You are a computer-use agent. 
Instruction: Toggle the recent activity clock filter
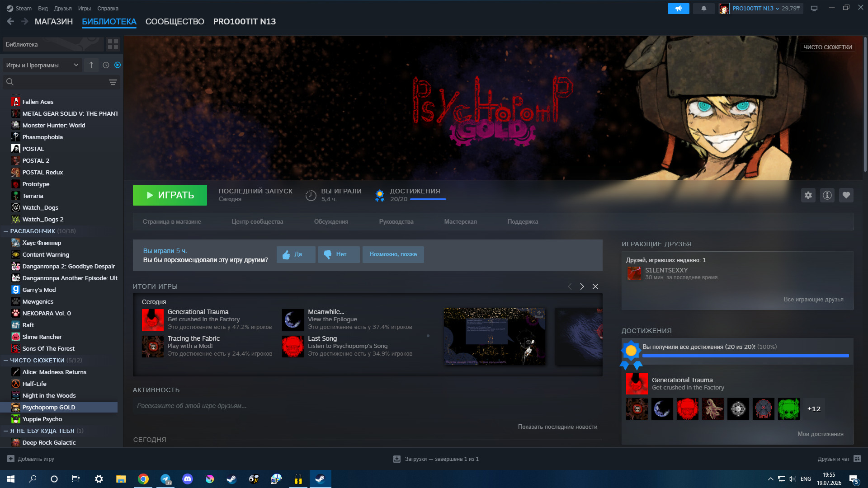coord(106,65)
